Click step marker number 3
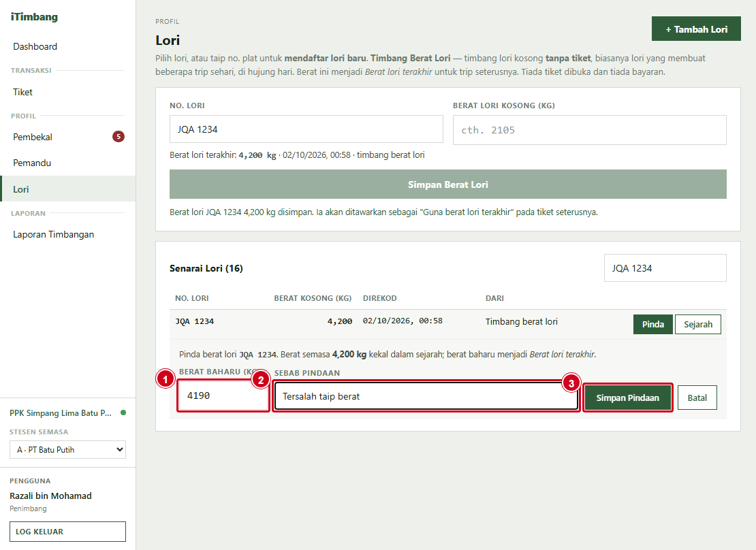This screenshot has height=550, width=756. pyautogui.click(x=571, y=383)
